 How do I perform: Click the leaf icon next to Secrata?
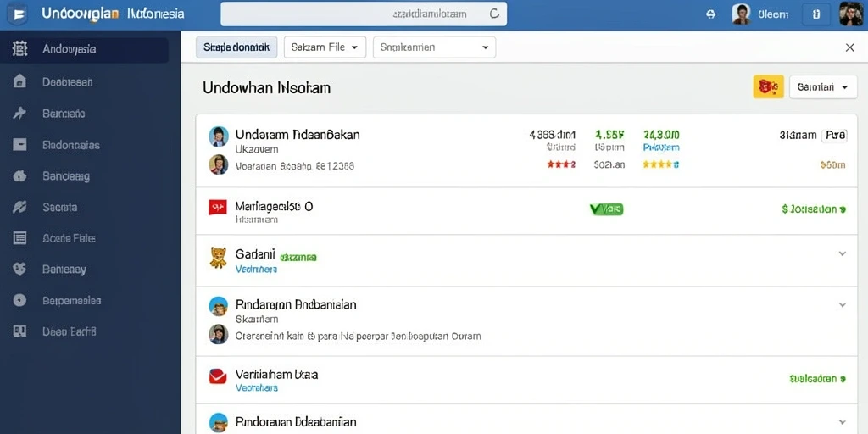coord(19,208)
